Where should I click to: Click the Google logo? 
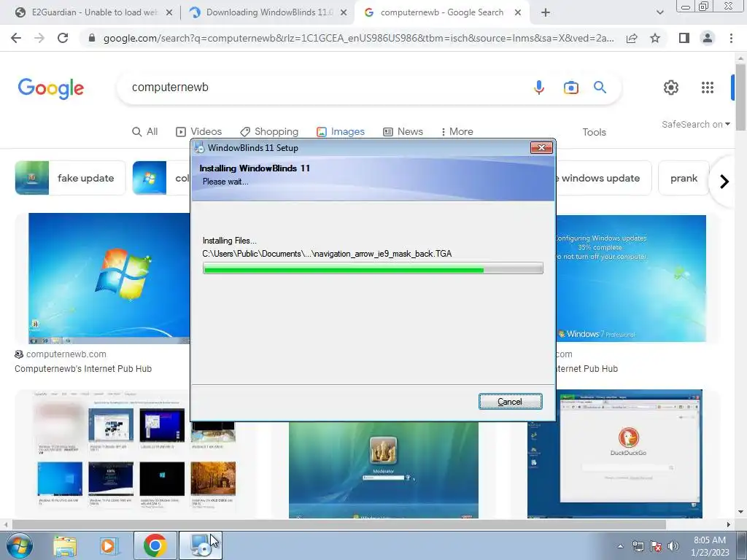51,88
